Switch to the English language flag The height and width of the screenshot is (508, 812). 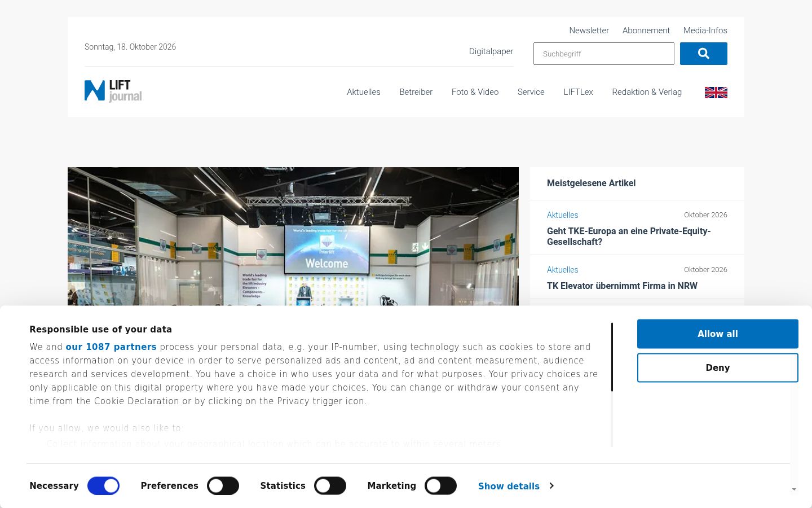coord(716,93)
